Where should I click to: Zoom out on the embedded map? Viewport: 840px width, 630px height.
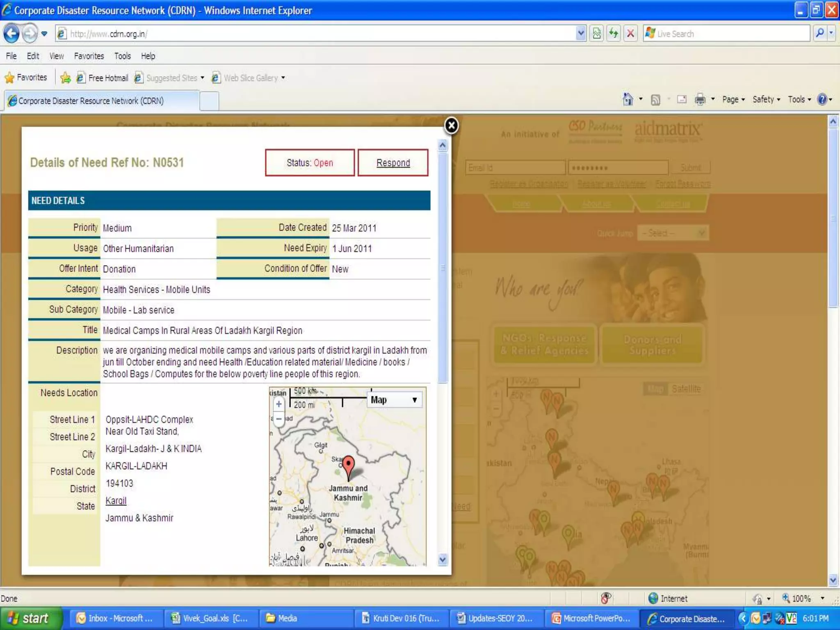[279, 419]
